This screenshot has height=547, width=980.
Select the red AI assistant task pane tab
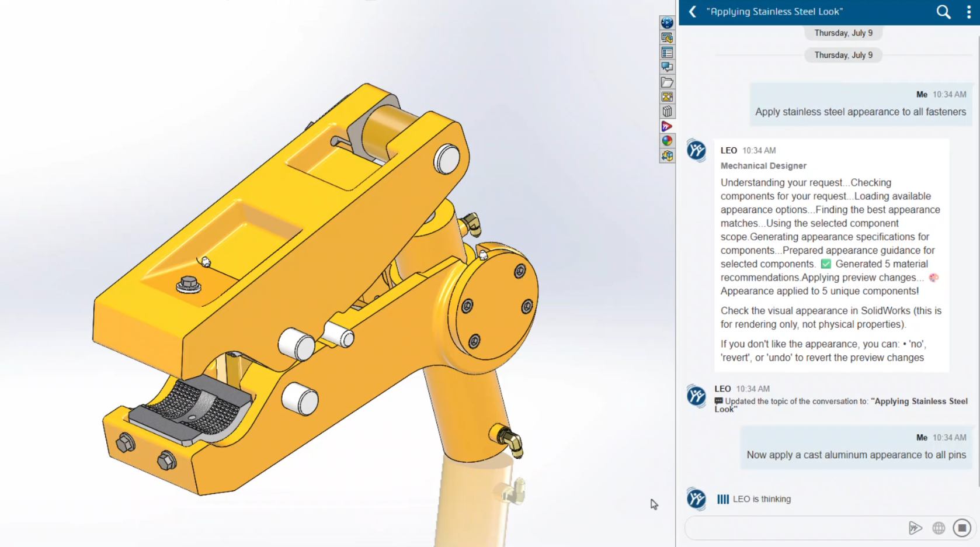tap(667, 126)
